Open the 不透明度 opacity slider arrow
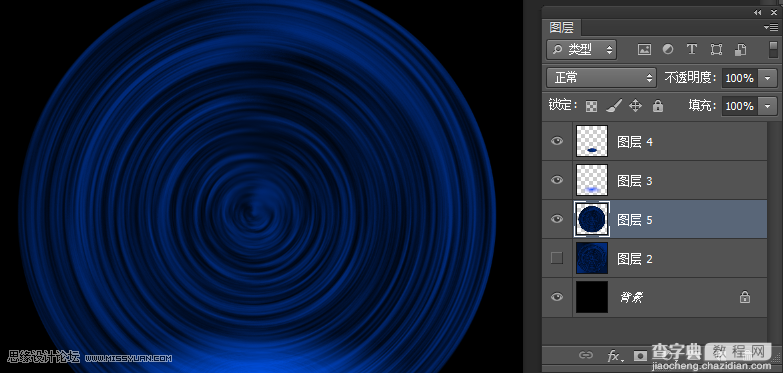 (768, 78)
